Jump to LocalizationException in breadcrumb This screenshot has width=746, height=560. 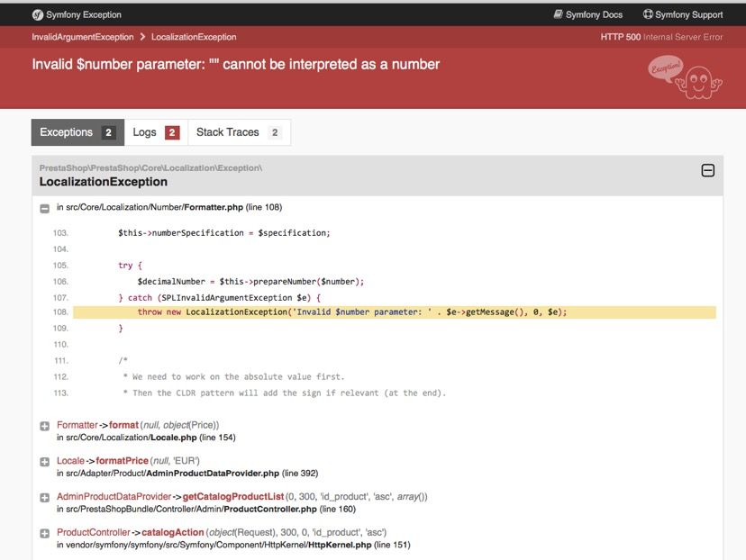click(194, 37)
